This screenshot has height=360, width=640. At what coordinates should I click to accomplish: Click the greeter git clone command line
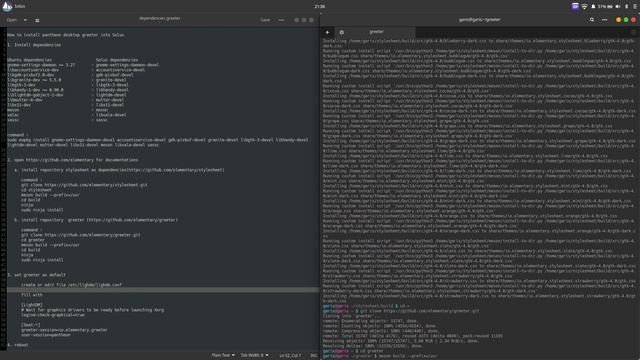81,235
